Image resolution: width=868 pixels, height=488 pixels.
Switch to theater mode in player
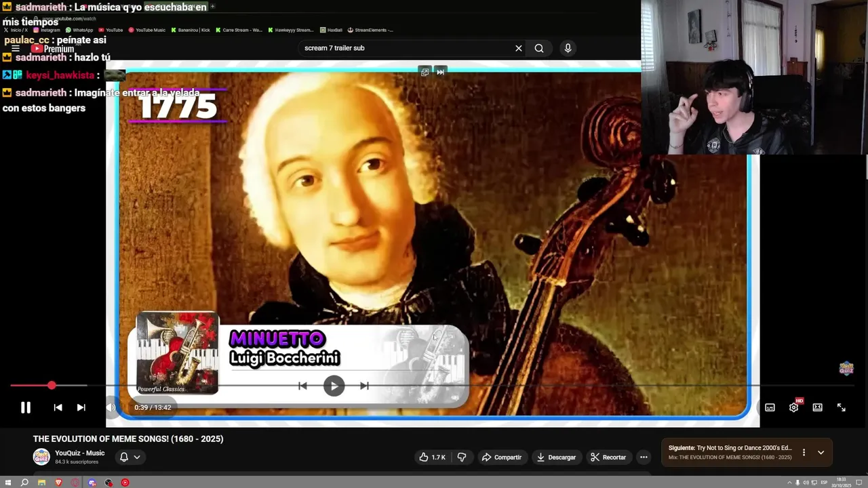pyautogui.click(x=817, y=407)
